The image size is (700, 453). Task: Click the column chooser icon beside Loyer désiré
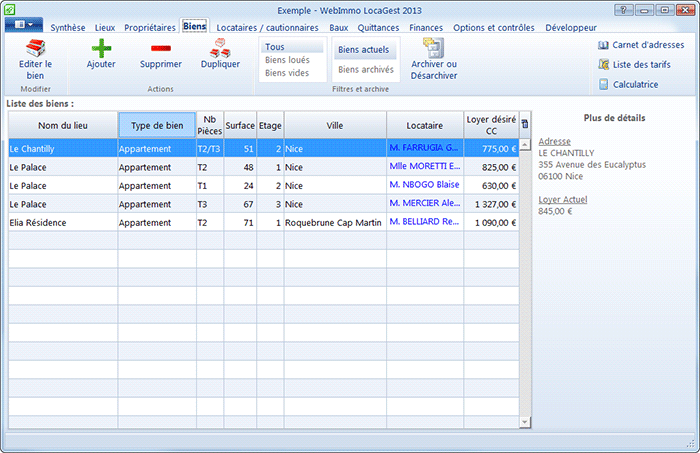point(525,124)
